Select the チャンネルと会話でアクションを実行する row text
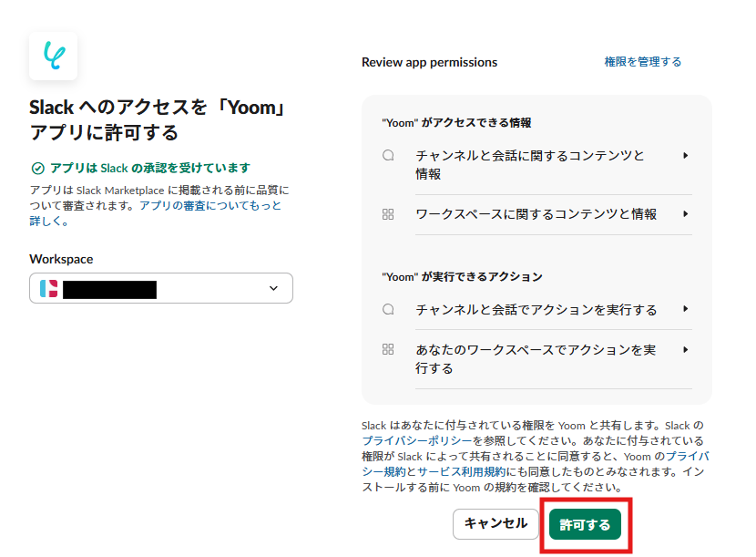This screenshot has height=557, width=756. [536, 310]
